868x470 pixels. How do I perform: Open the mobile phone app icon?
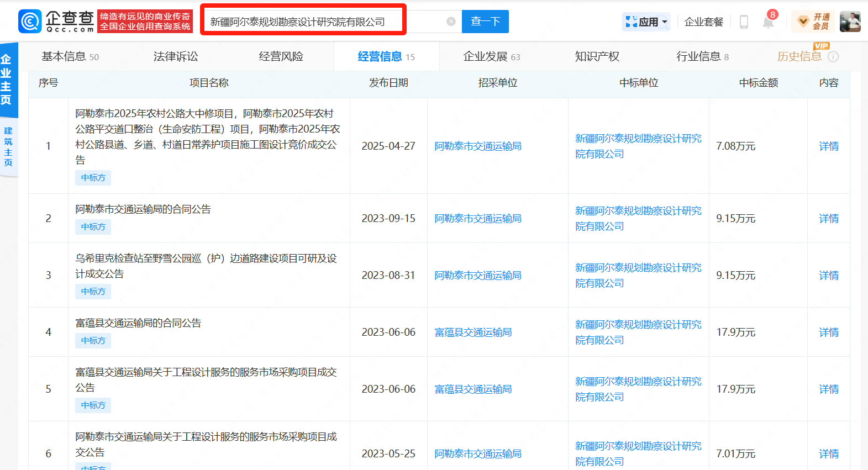click(744, 22)
